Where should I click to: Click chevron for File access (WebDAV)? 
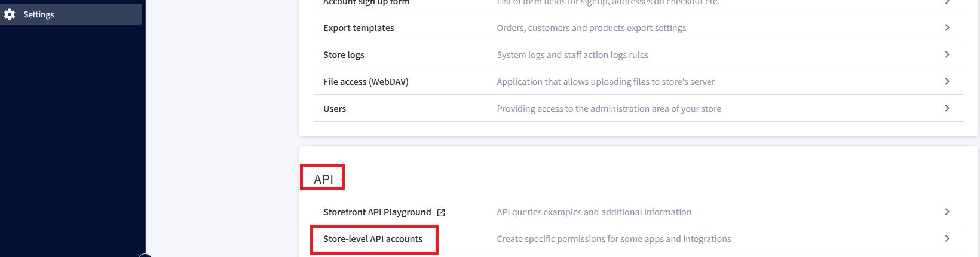[x=947, y=81]
